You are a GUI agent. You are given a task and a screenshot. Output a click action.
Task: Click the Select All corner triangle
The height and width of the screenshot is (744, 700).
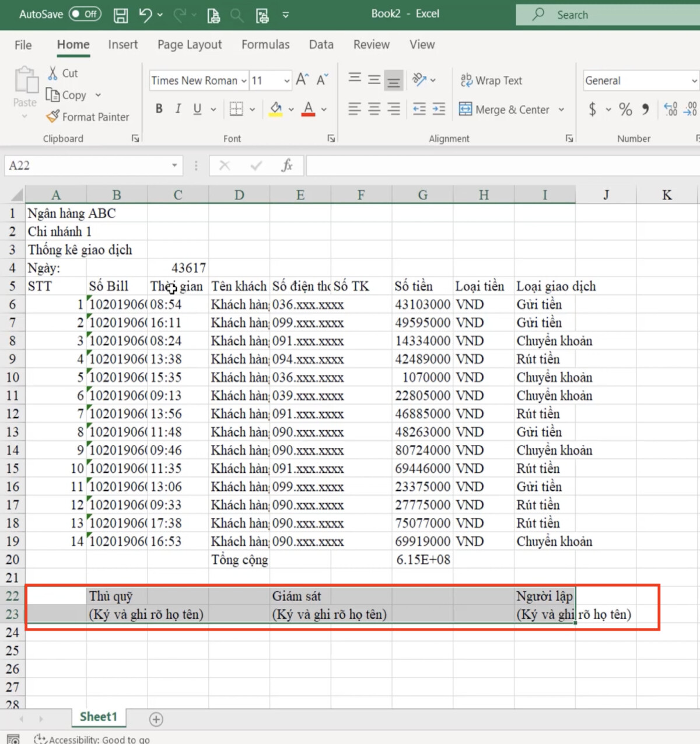17,195
